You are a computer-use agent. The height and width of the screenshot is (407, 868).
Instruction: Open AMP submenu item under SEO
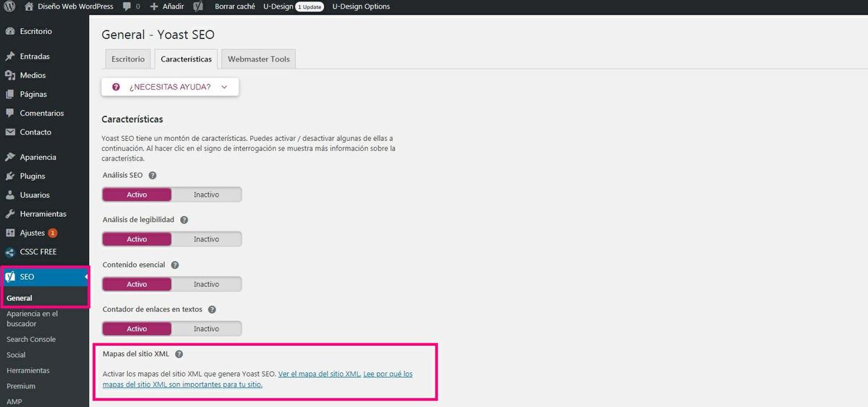tap(14, 401)
